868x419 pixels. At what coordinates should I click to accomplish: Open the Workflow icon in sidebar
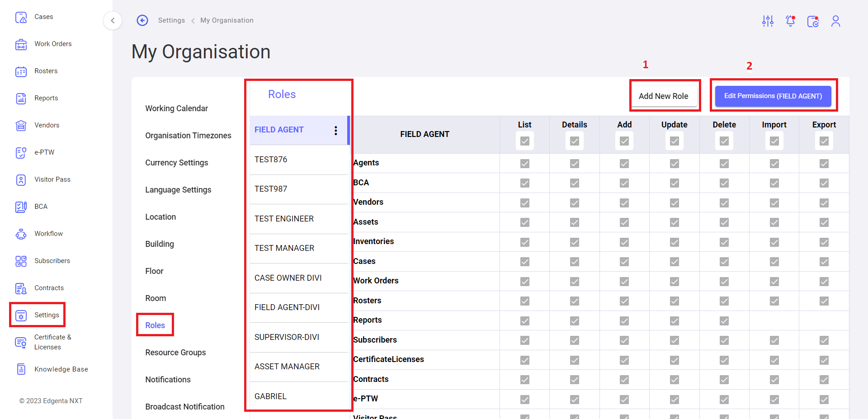pyautogui.click(x=21, y=234)
